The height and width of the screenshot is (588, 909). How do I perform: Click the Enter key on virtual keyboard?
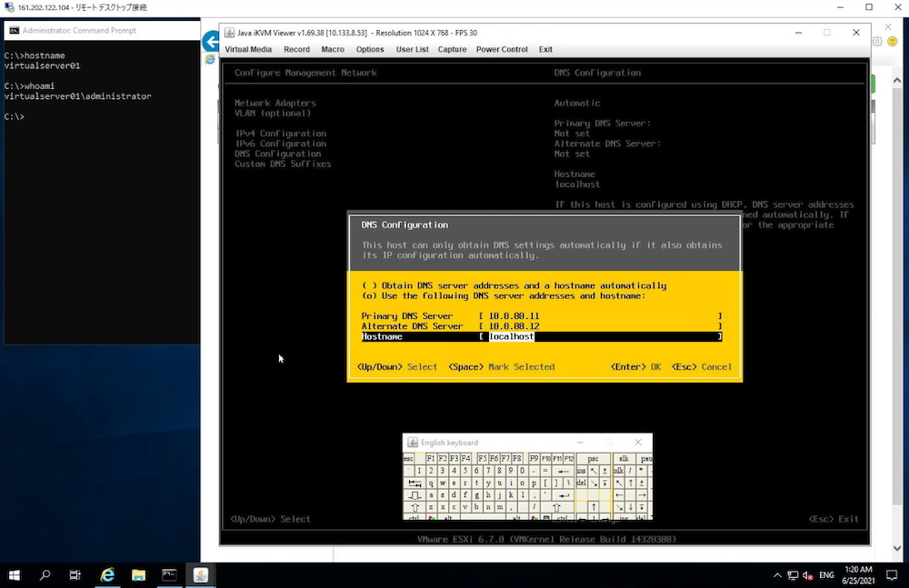(x=564, y=495)
